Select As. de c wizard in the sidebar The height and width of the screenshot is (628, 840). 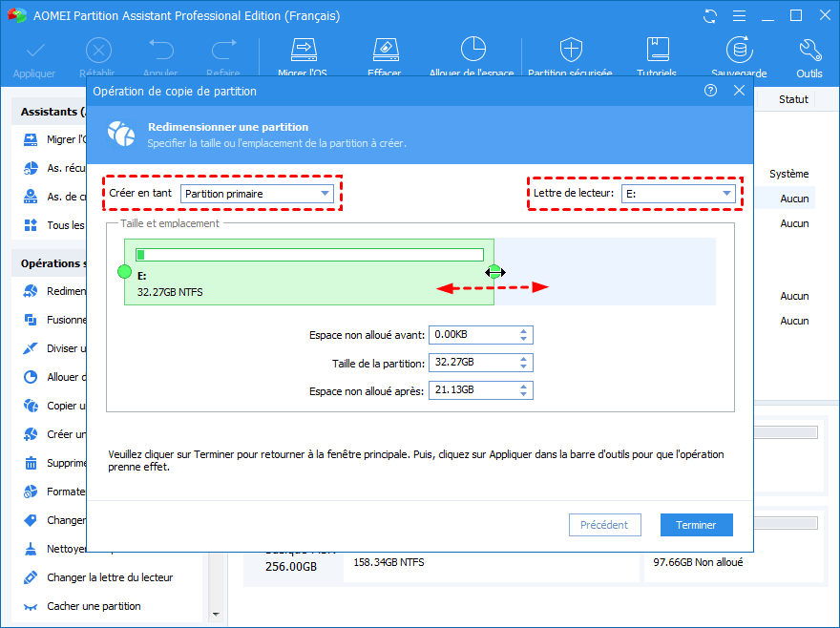[x=54, y=197]
